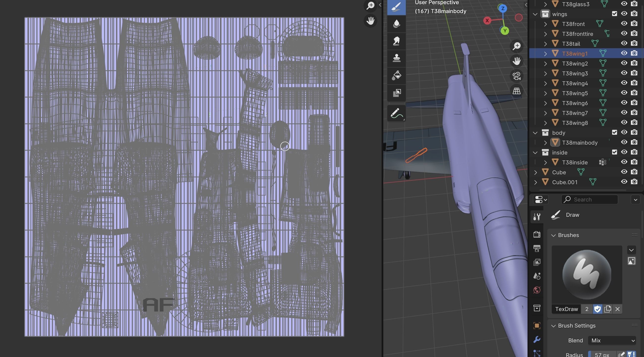Open the Blend mode dropdown
This screenshot has width=644, height=357.
[x=612, y=340]
